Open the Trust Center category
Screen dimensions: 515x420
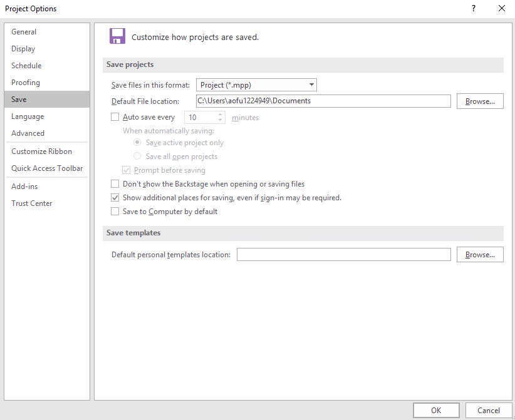coord(46,203)
